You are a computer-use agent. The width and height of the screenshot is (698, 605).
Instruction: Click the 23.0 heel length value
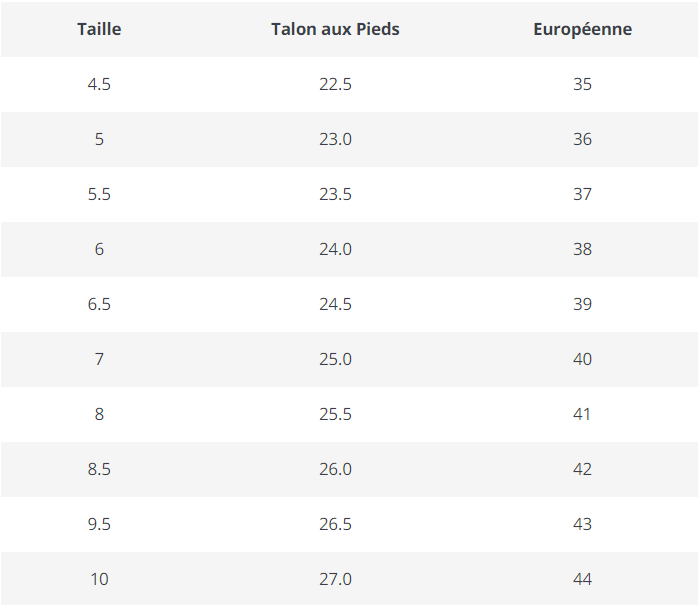click(335, 139)
